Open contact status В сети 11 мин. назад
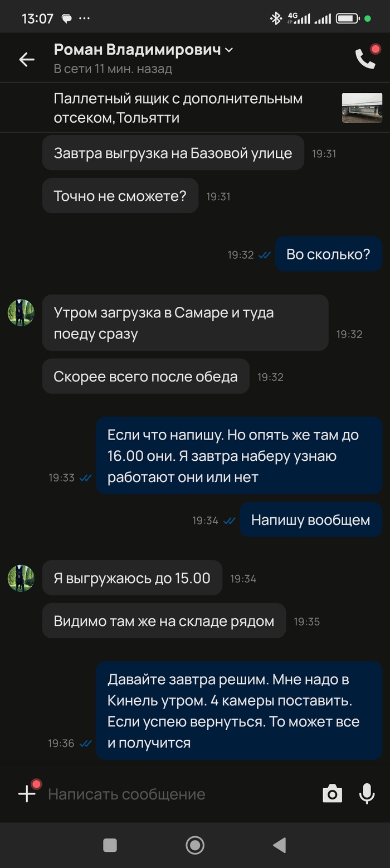Viewport: 390px width, 868px height. [113, 69]
